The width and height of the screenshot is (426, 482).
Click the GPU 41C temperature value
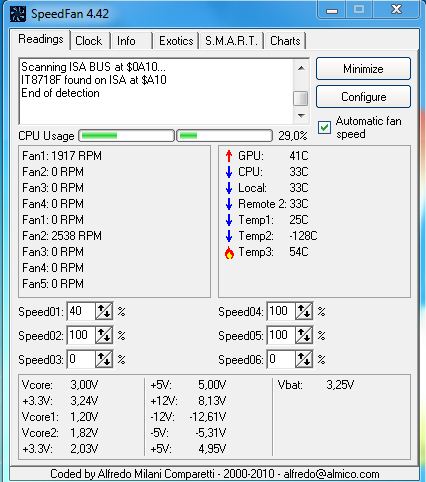point(299,156)
